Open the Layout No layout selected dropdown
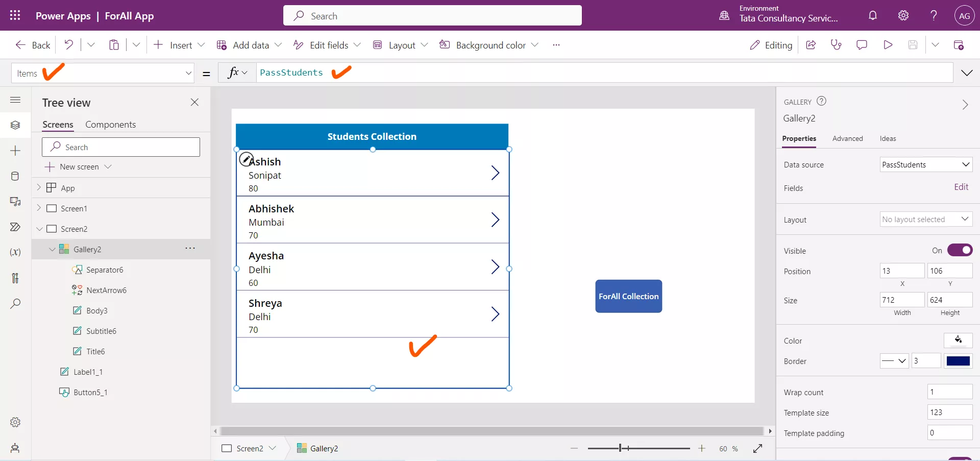 coord(926,219)
